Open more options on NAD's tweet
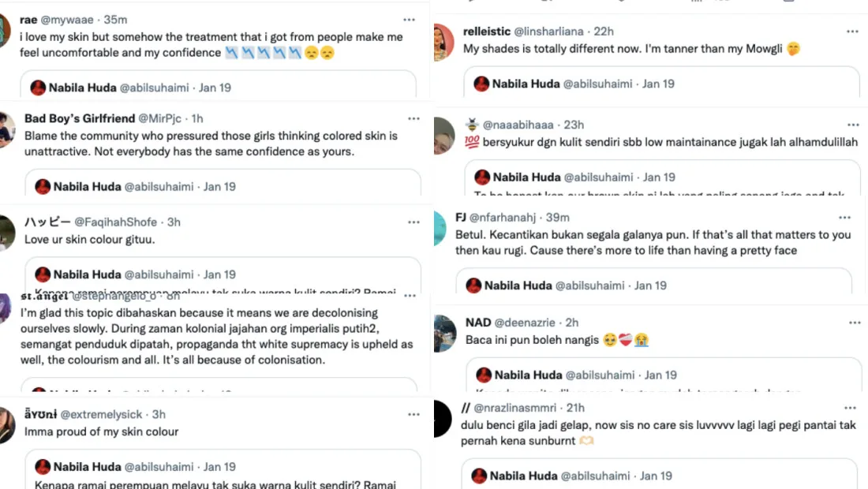 pos(852,323)
